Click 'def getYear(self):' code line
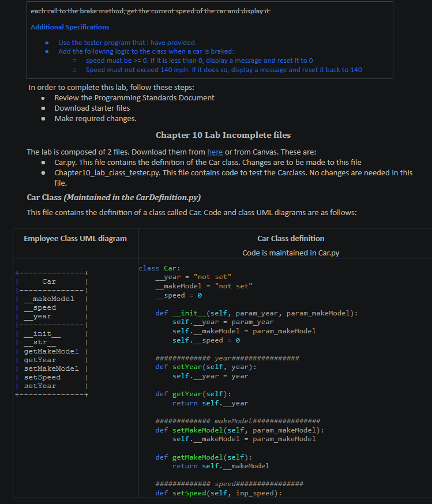Image resolution: width=432 pixels, height=504 pixels. (193, 394)
